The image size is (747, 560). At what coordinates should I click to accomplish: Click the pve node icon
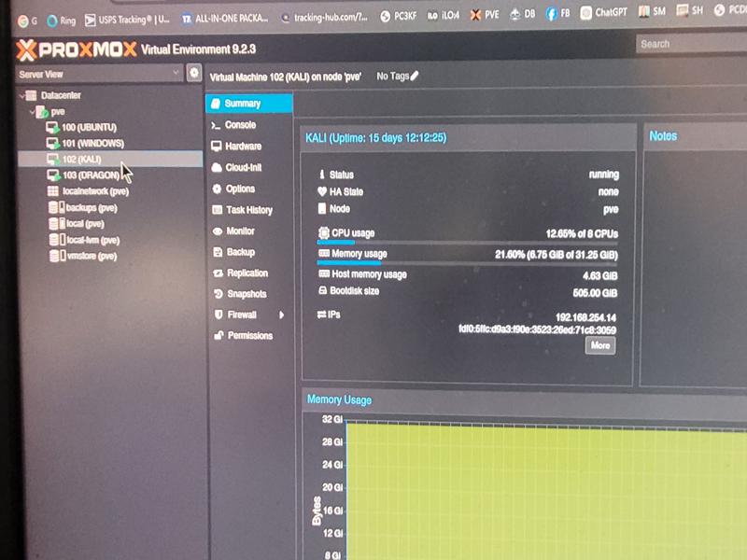(x=42, y=112)
